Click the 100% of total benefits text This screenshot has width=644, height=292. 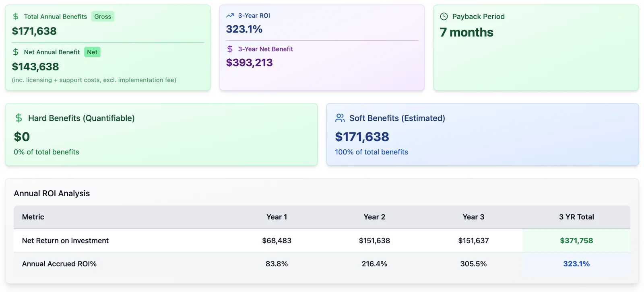(x=372, y=152)
